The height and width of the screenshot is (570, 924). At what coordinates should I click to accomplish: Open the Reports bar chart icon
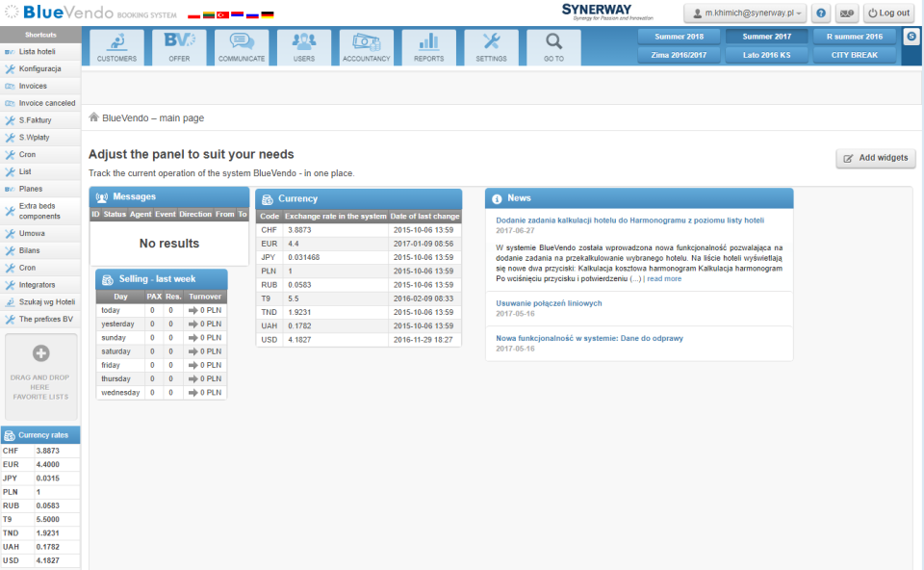pyautogui.click(x=429, y=47)
